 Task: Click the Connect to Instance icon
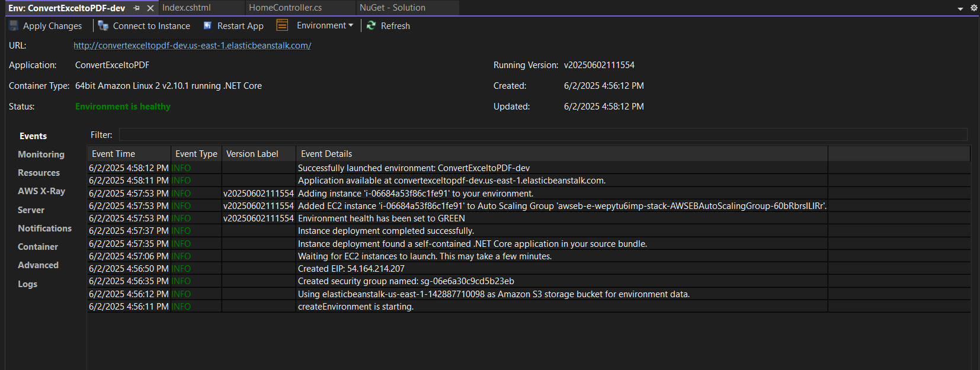click(x=103, y=25)
